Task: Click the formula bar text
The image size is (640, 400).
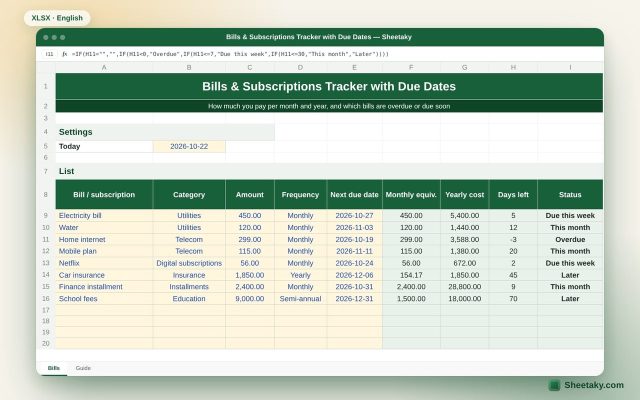Action: click(230, 54)
